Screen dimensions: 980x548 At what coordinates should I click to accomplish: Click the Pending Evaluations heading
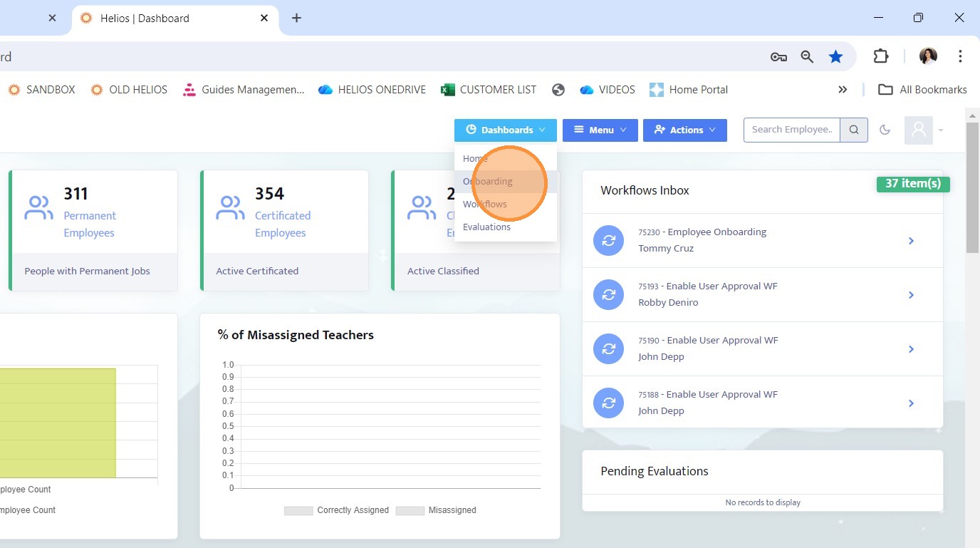click(655, 471)
